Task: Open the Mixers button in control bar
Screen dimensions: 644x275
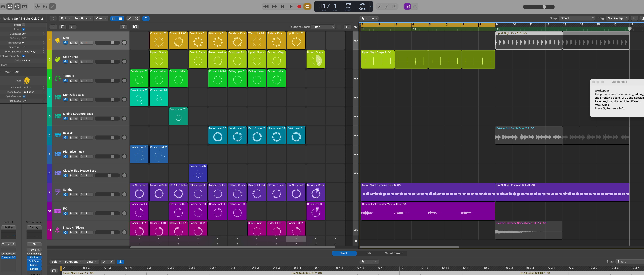Action: (x=45, y=6)
